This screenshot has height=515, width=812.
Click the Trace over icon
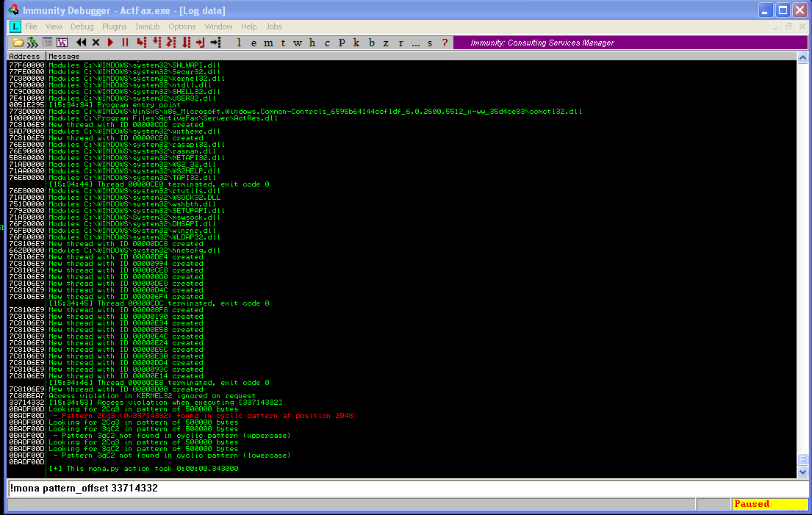(186, 43)
